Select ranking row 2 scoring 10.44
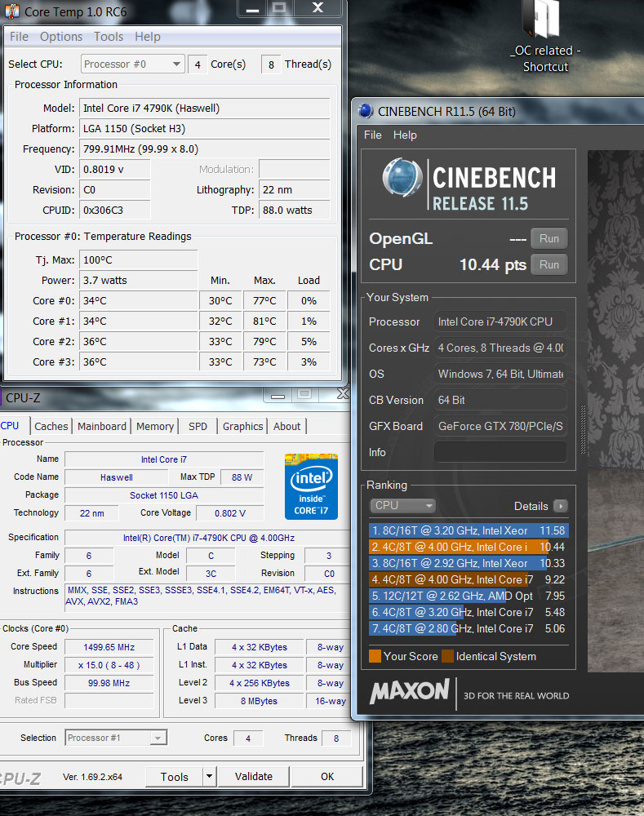This screenshot has height=816, width=644. pos(469,547)
